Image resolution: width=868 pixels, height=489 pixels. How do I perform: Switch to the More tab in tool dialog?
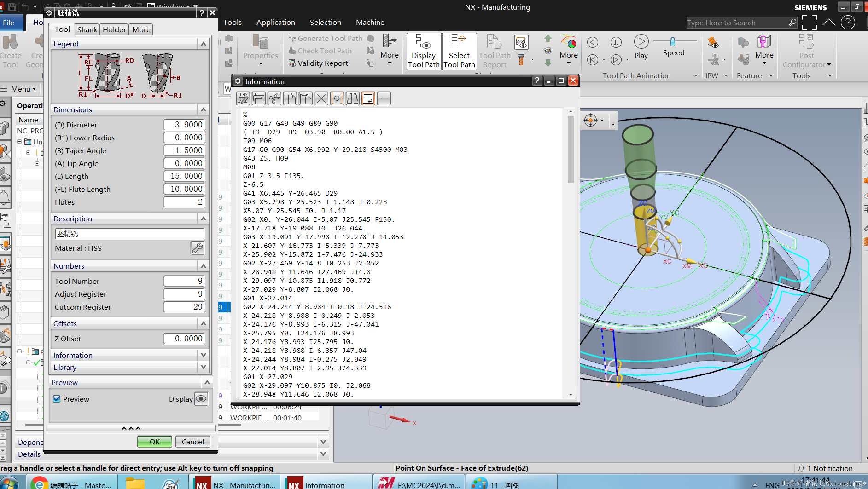click(x=141, y=29)
